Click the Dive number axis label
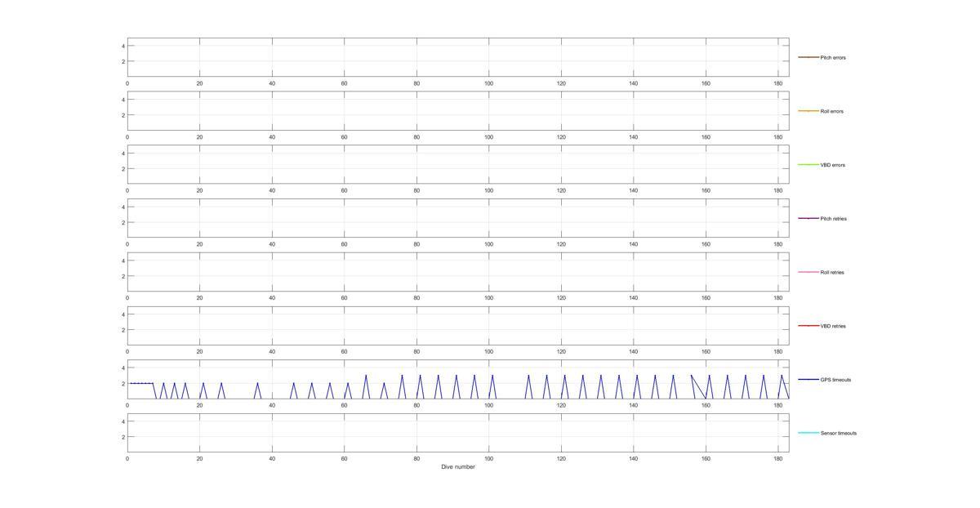The width and height of the screenshot is (980, 508). 457,467
